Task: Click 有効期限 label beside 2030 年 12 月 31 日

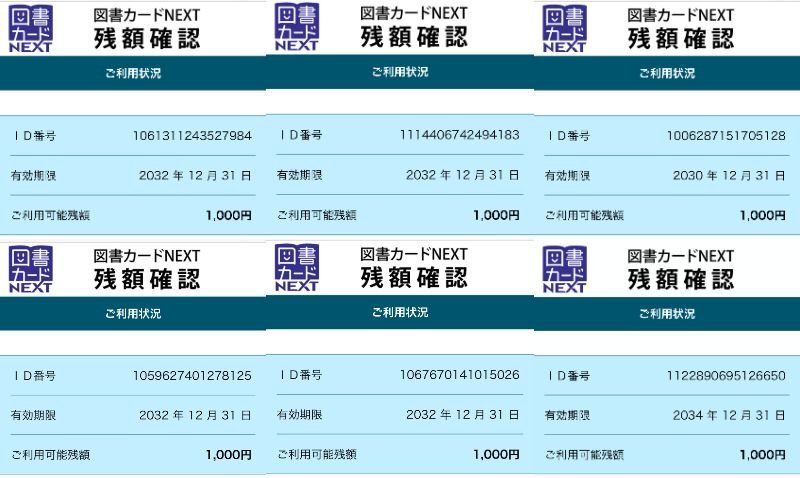Action: pyautogui.click(x=567, y=175)
